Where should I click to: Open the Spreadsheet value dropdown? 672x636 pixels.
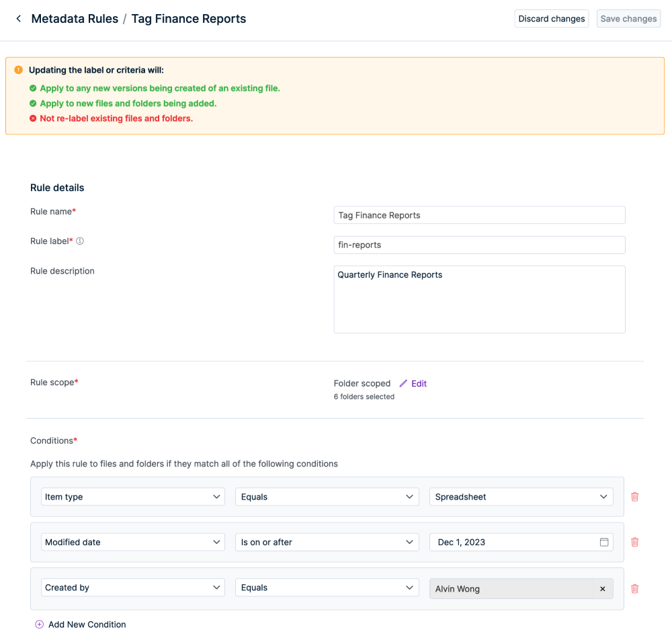pos(521,497)
